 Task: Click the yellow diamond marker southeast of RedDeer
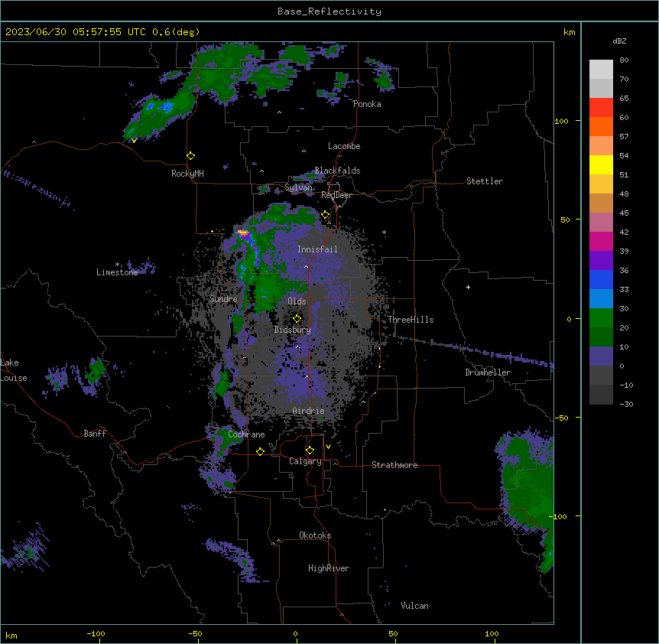[x=326, y=215]
